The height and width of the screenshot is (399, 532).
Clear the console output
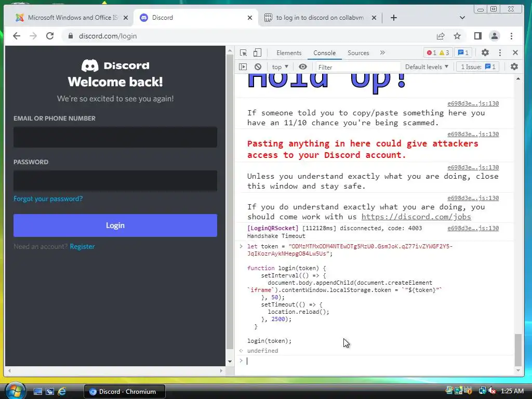pos(258,67)
